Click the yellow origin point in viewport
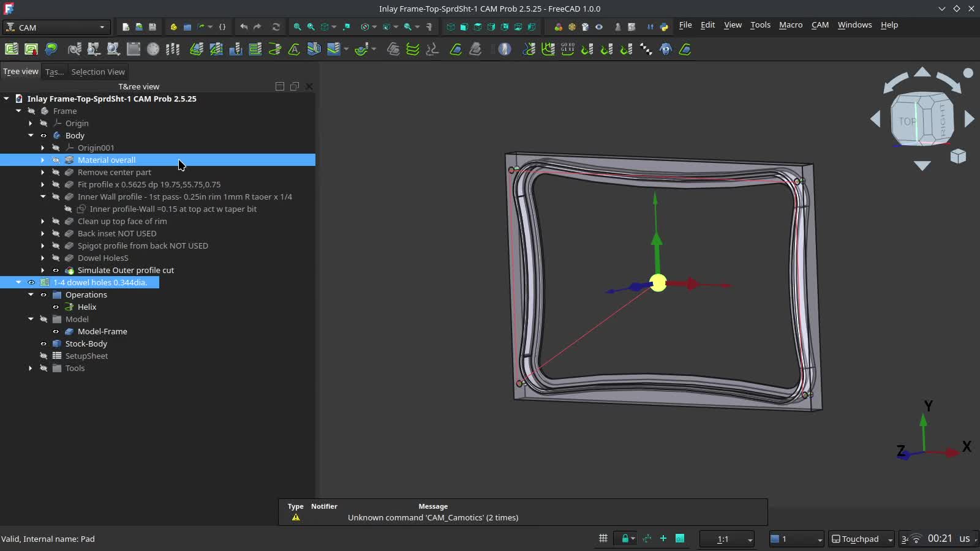This screenshot has width=980, height=551. point(658,283)
